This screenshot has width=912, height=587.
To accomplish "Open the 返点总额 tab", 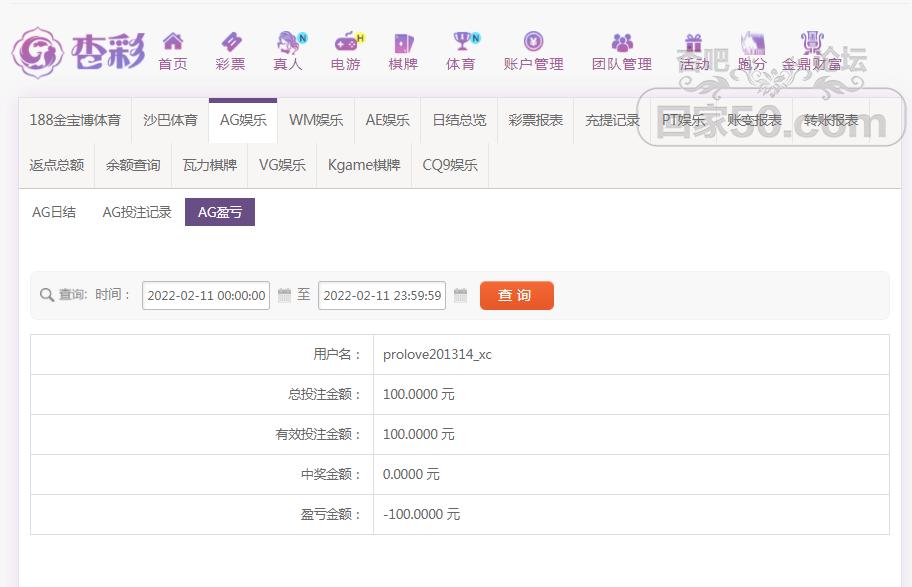I will 56,166.
